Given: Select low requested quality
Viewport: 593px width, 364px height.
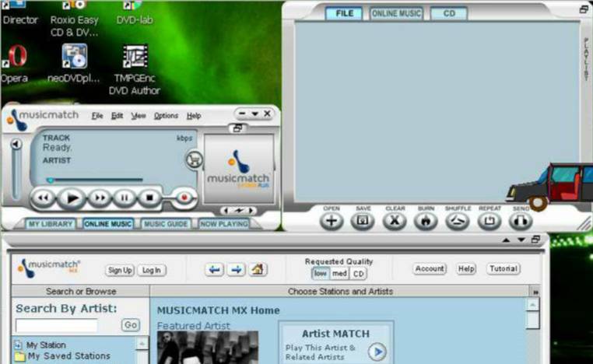Looking at the screenshot, I should pos(321,273).
